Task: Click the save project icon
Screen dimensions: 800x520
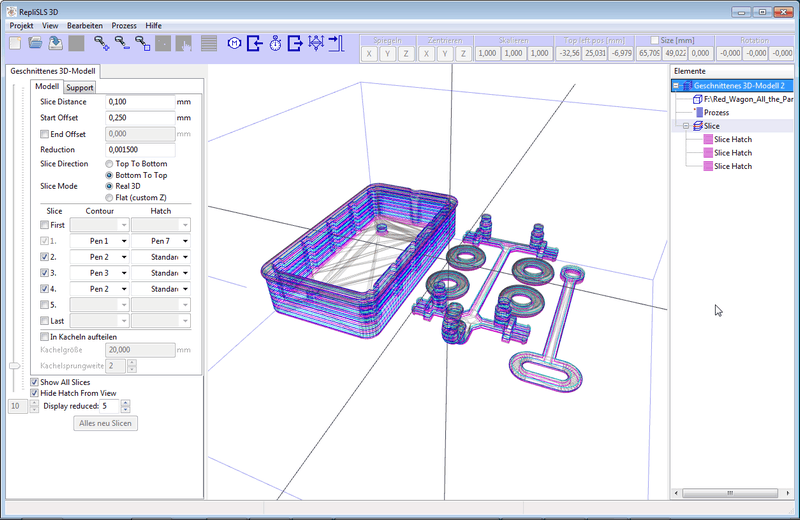Action: click(56, 43)
